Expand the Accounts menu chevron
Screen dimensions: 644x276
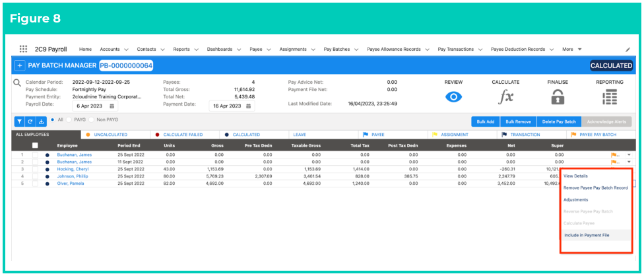(126, 50)
